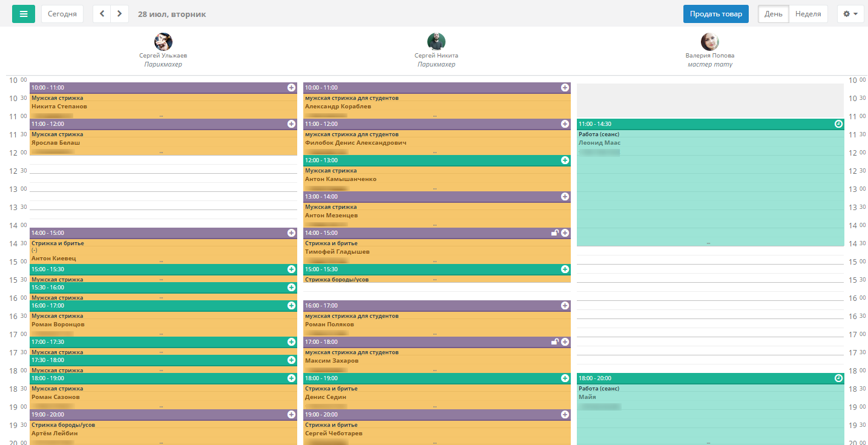Image resolution: width=868 pixels, height=445 pixels.
Task: Go to next day arrow
Action: tap(120, 14)
